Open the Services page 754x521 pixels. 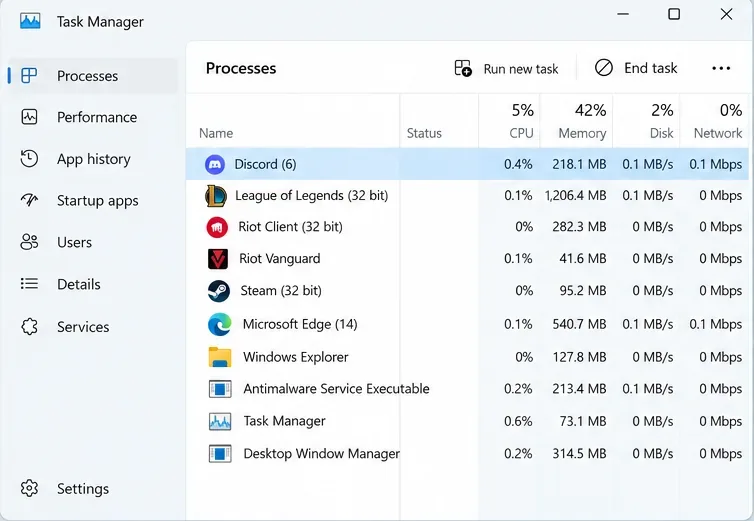[x=93, y=327]
